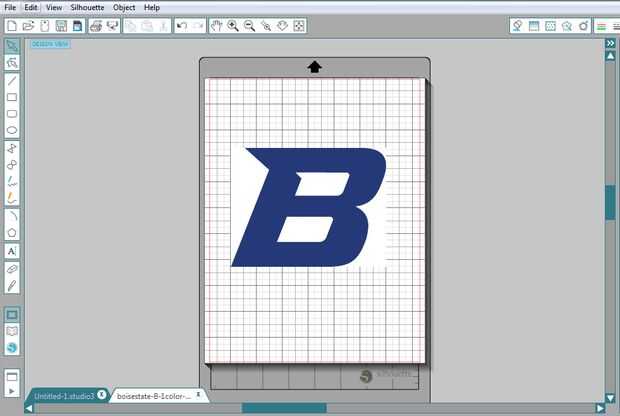620x416 pixels.
Task: Select the Eraser tool
Action: click(12, 269)
